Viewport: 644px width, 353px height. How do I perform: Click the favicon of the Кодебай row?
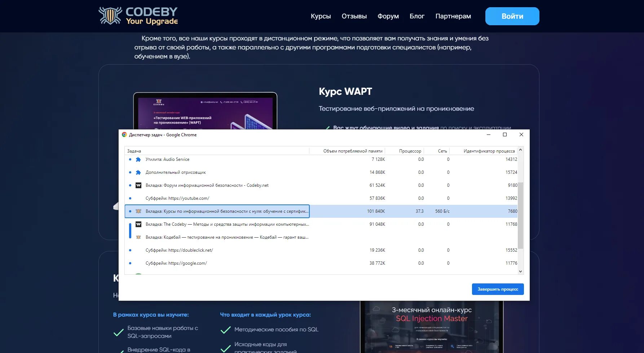pyautogui.click(x=138, y=237)
